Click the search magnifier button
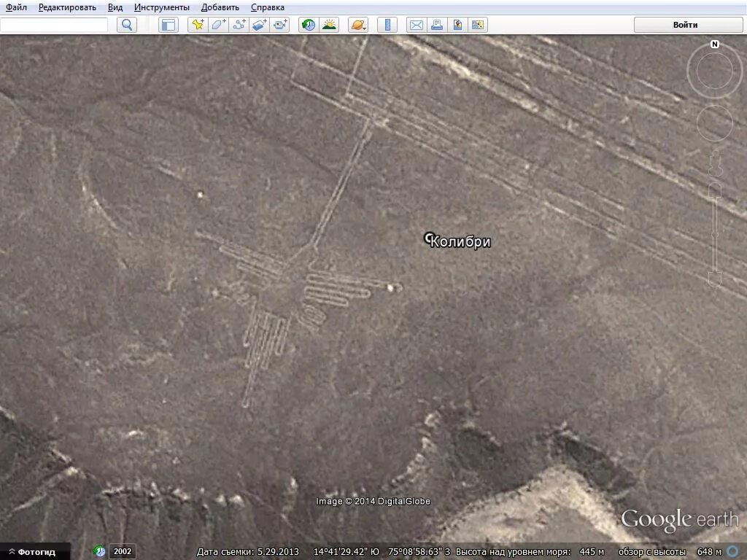The image size is (747, 560). [127, 25]
